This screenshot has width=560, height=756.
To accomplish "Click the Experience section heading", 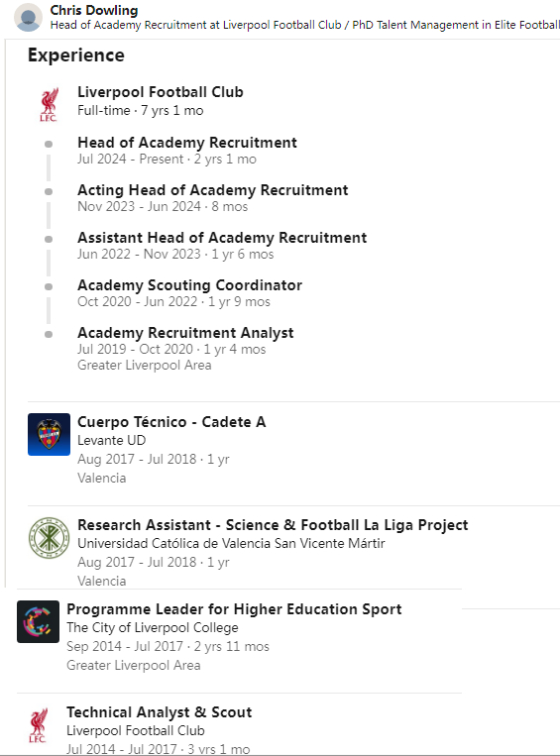I will 75,54.
